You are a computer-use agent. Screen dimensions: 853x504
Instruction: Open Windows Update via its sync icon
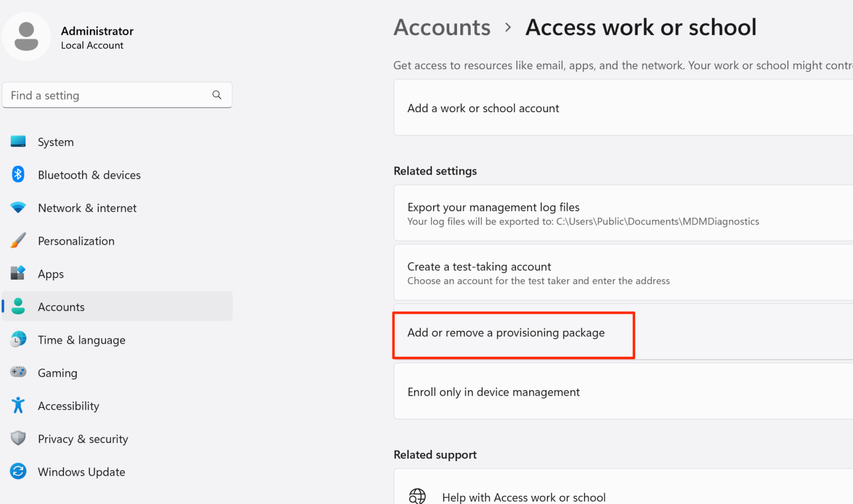coord(18,471)
